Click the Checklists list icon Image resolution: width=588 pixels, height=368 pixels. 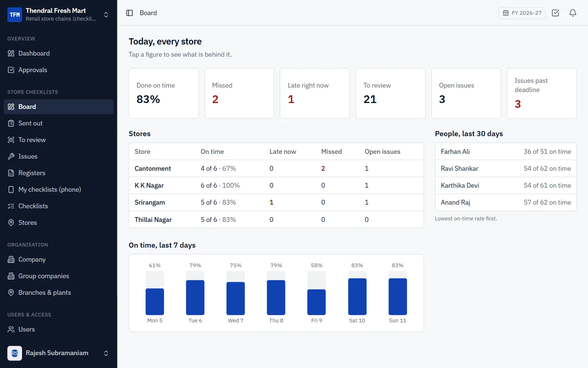tap(11, 206)
